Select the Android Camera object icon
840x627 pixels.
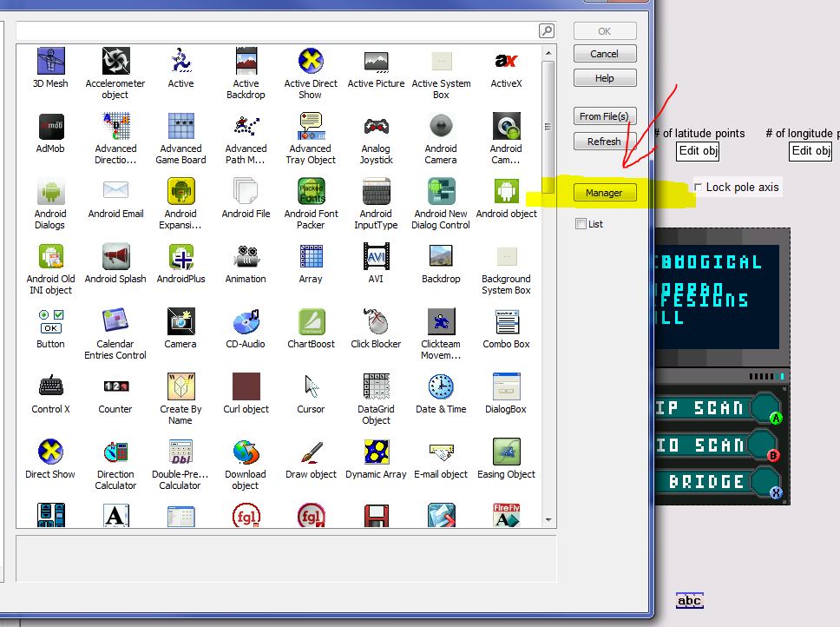(441, 127)
